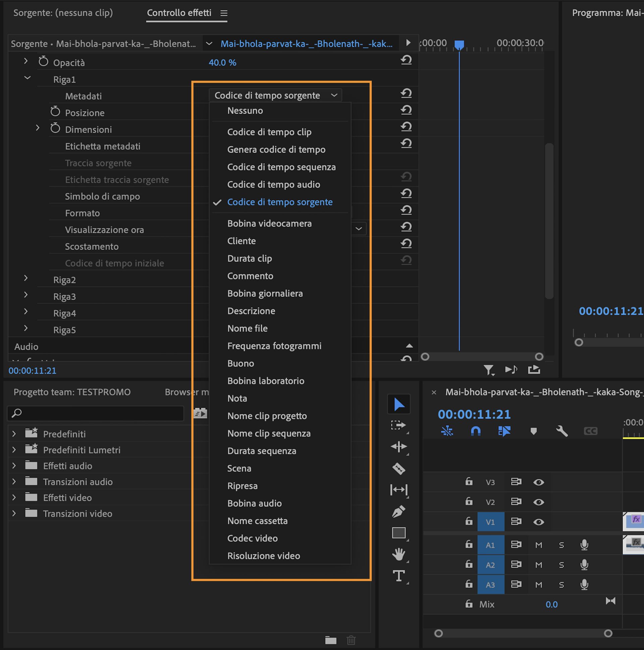Image resolution: width=644 pixels, height=650 pixels.
Task: Toggle snap in timeline magnet icon
Action: [x=475, y=431]
